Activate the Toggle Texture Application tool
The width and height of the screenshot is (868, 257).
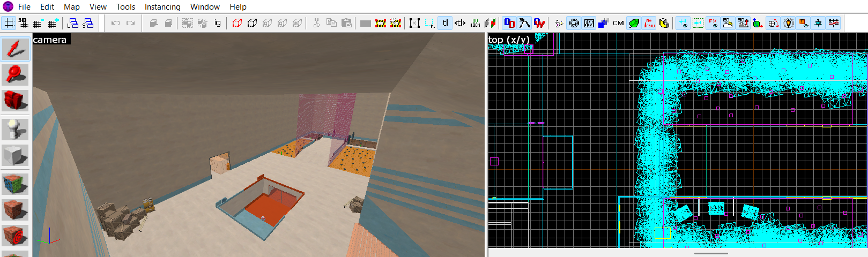[x=15, y=184]
